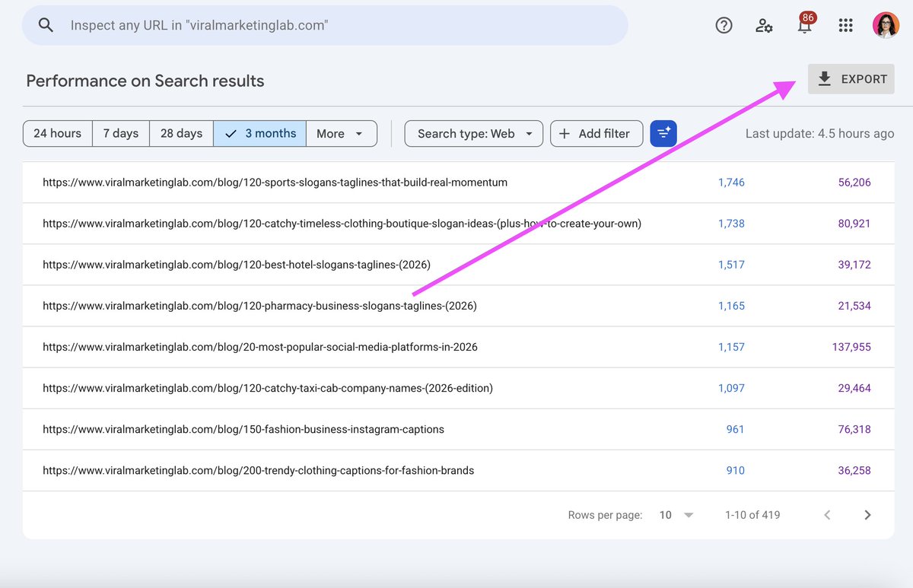Screen dimensions: 913x588
Task: Click the 120-best-hotel-slogans URL row
Action: (459, 265)
